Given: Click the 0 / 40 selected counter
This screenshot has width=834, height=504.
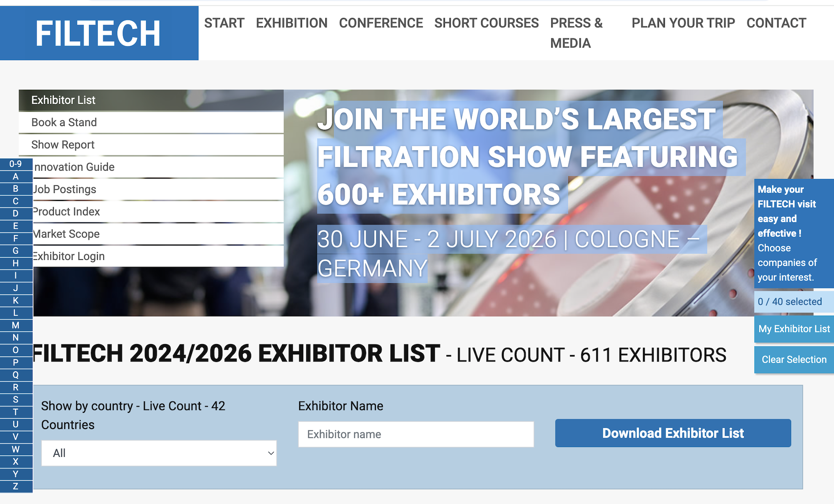Looking at the screenshot, I should tap(794, 302).
